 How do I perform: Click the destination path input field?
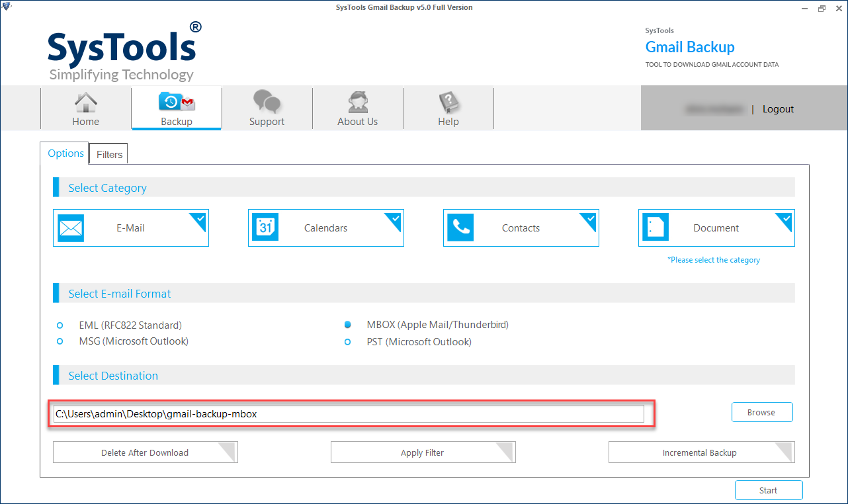pos(349,413)
